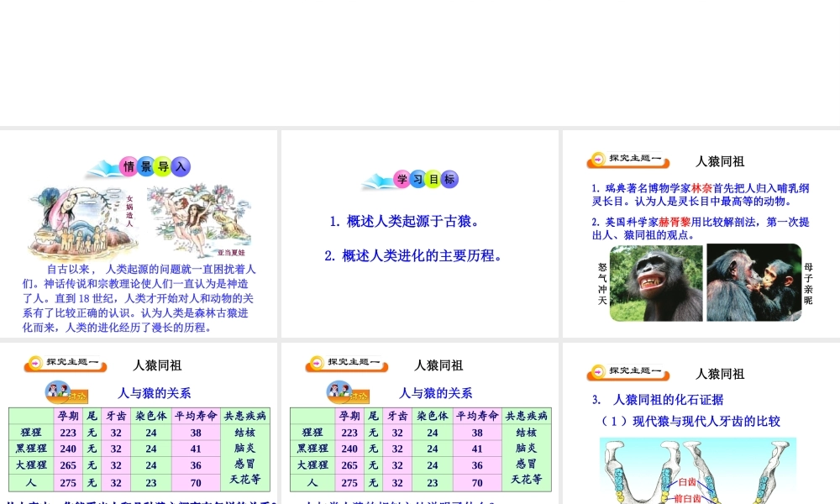Click the 探究主题一 badge on the fossil evidence slide
The height and width of the screenshot is (504, 840).
pos(627,372)
